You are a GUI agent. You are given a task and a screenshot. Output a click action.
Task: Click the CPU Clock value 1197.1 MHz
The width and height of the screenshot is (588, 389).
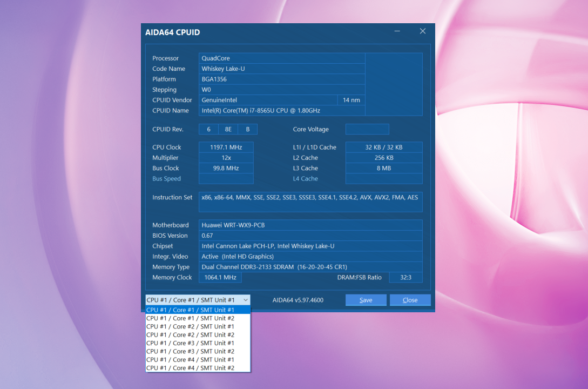point(226,147)
